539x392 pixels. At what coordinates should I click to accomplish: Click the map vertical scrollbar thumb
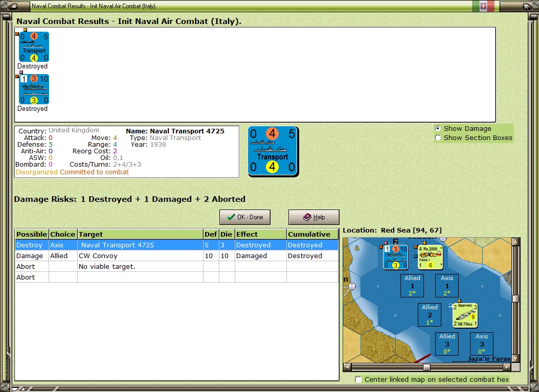pos(515,298)
